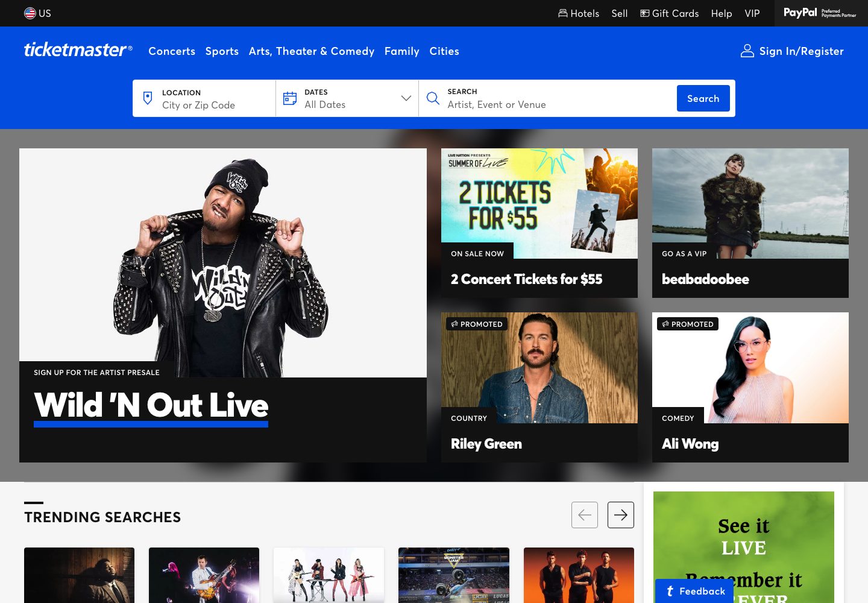
Task: Click Promoted badge on Ali Wong card
Action: (x=688, y=324)
